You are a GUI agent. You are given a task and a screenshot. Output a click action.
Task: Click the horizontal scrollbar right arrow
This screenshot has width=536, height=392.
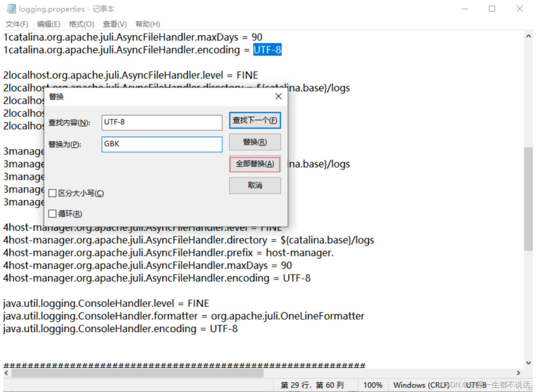click(x=518, y=373)
